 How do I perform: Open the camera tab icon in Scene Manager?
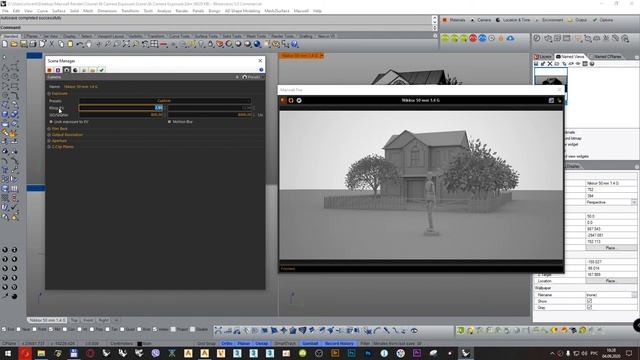(x=67, y=70)
